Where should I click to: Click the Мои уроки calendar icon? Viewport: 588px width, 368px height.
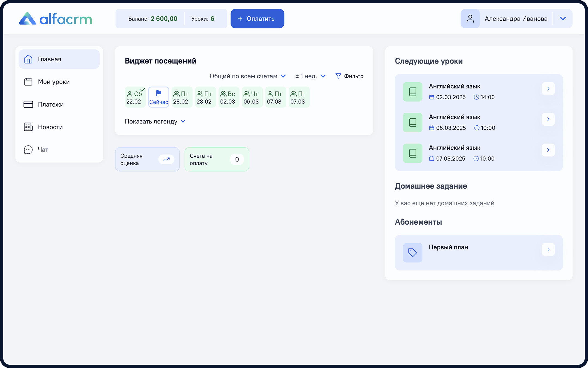28,82
